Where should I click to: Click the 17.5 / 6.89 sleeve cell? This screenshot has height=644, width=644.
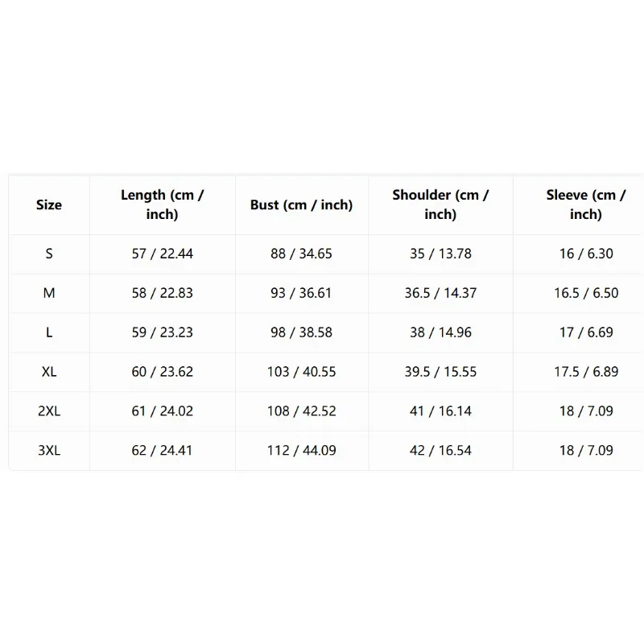pos(586,372)
